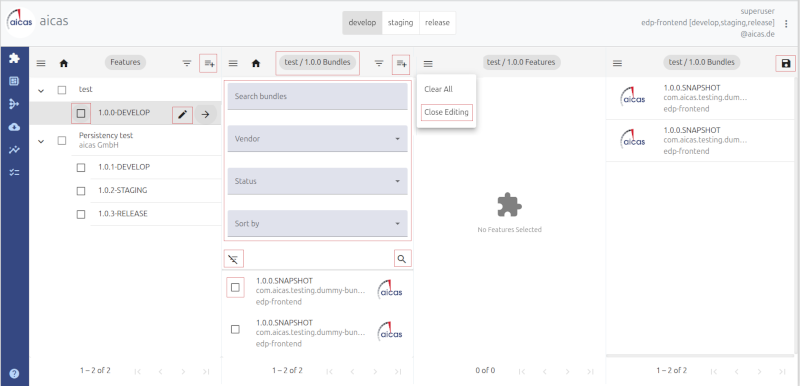
Task: Click into the Search bundles field
Action: (317, 96)
